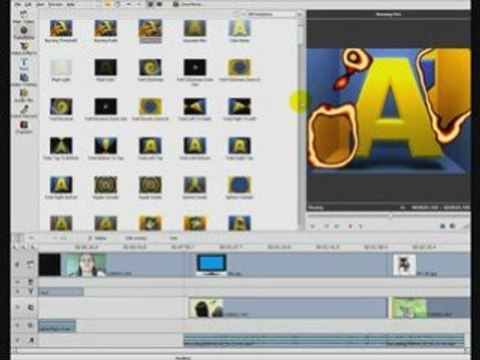Expand the transitions category dropdown

pyautogui.click(x=299, y=14)
